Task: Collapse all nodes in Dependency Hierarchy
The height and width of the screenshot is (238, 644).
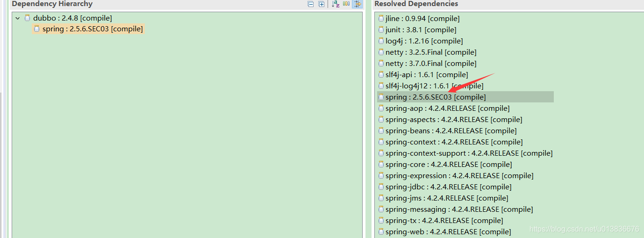Action: tap(311, 4)
